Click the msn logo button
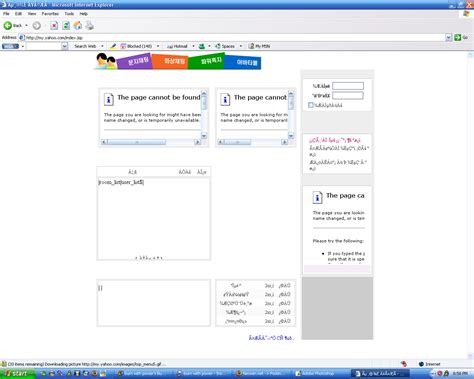This screenshot has width=474, height=379. tap(10, 46)
